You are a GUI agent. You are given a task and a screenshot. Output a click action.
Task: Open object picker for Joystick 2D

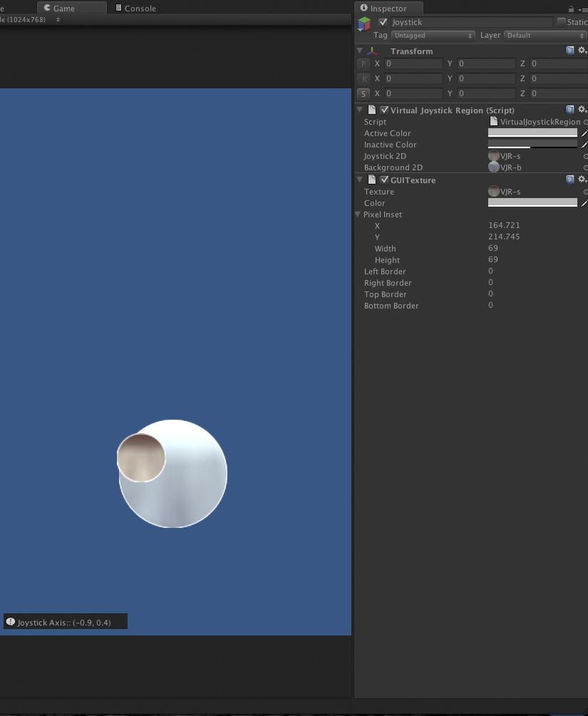coord(586,156)
